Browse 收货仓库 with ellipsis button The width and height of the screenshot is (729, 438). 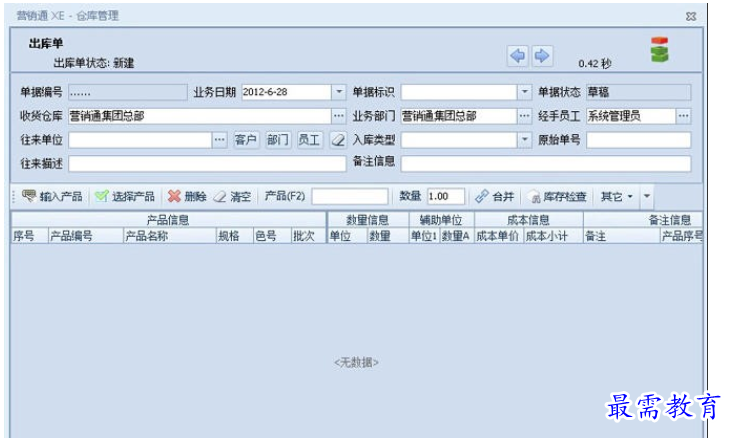(339, 116)
